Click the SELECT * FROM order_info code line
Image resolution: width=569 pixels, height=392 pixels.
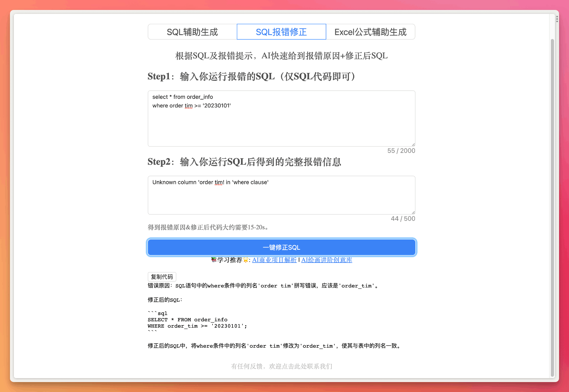tap(187, 320)
